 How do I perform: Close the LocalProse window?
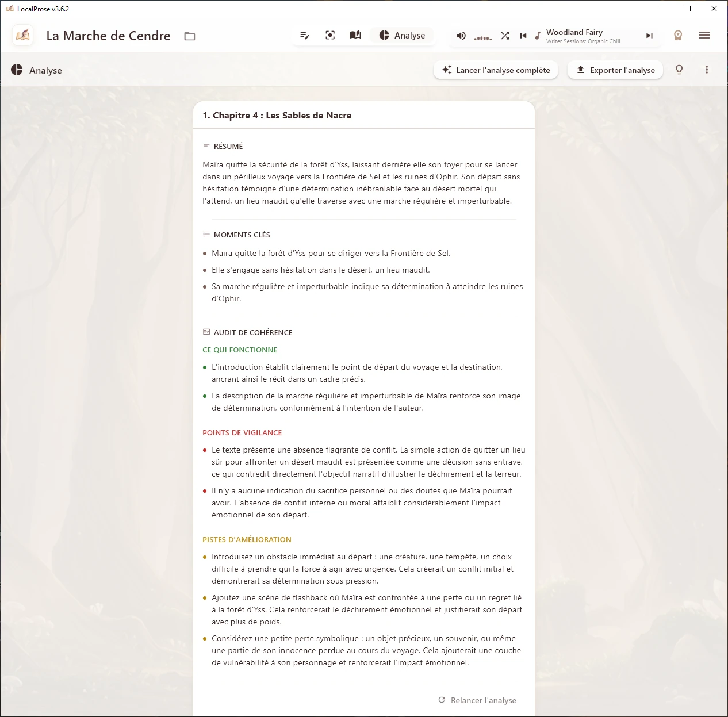tap(714, 9)
